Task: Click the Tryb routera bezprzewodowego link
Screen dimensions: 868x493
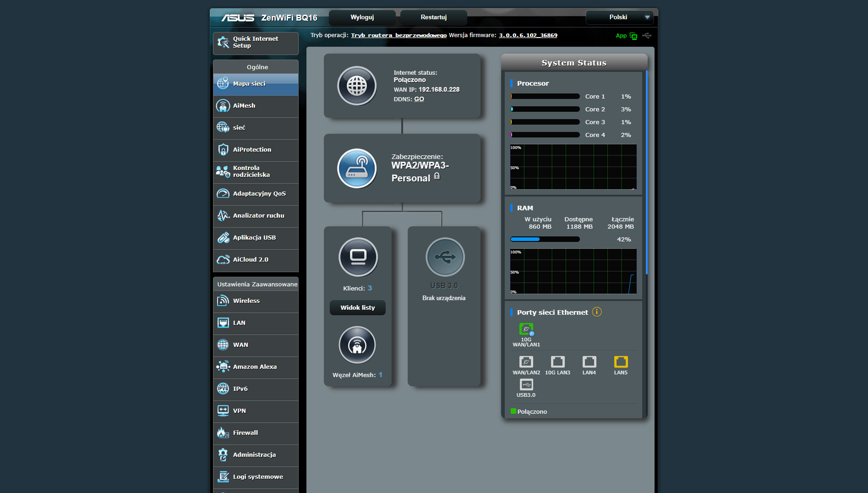Action: [399, 35]
